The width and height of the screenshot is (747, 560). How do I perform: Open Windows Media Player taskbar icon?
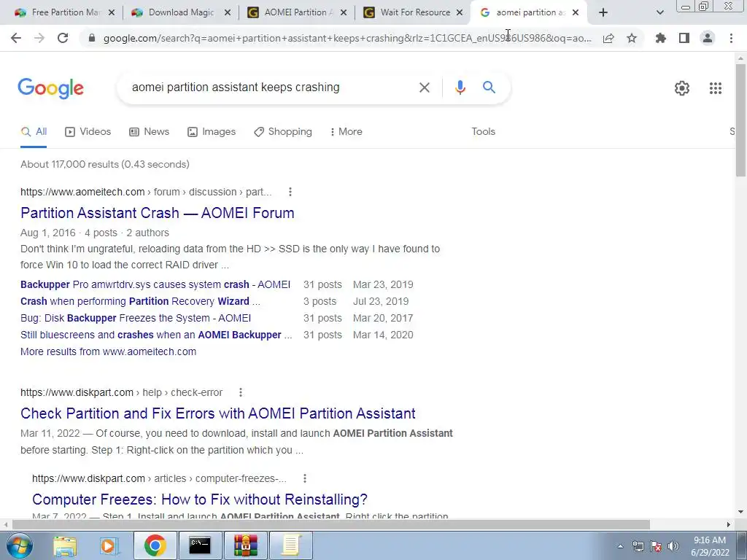pyautogui.click(x=109, y=546)
